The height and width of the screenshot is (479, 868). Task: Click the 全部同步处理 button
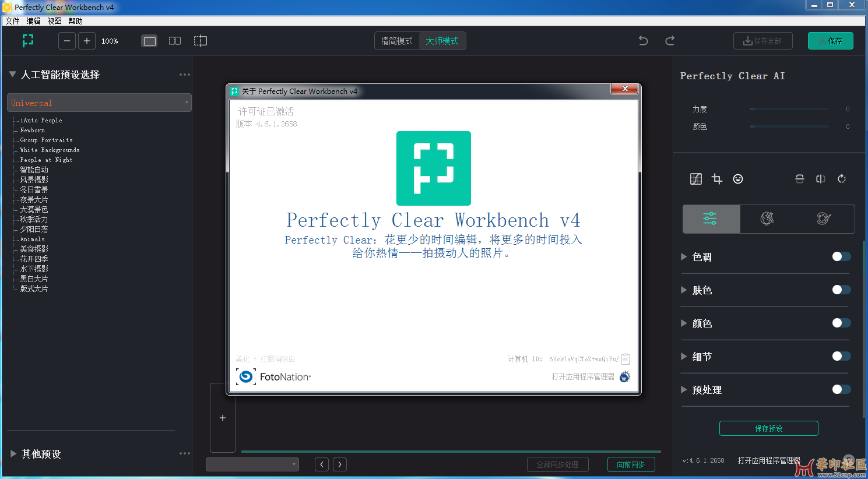(558, 464)
